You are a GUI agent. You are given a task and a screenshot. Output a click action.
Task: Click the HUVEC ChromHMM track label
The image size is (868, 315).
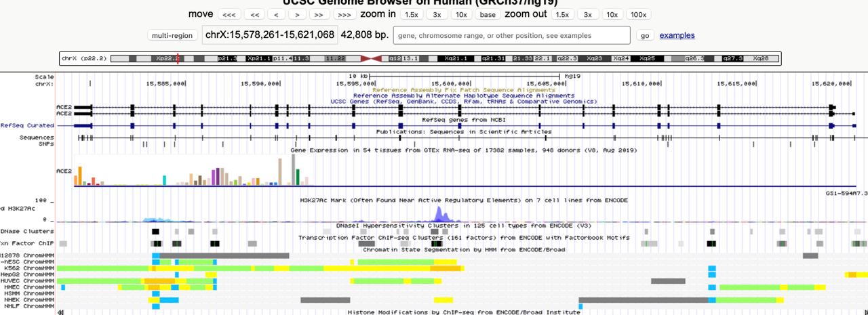coord(27,280)
